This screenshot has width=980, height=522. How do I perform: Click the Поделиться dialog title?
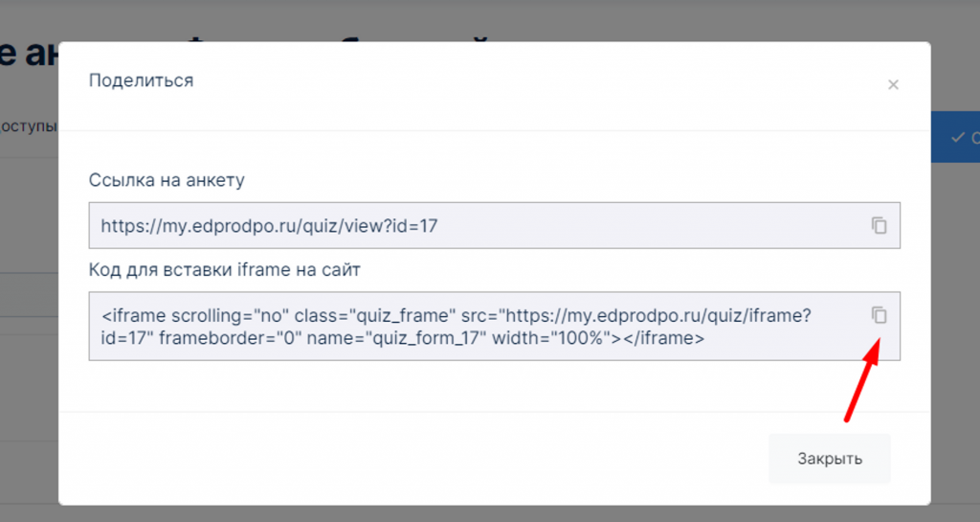point(142,80)
